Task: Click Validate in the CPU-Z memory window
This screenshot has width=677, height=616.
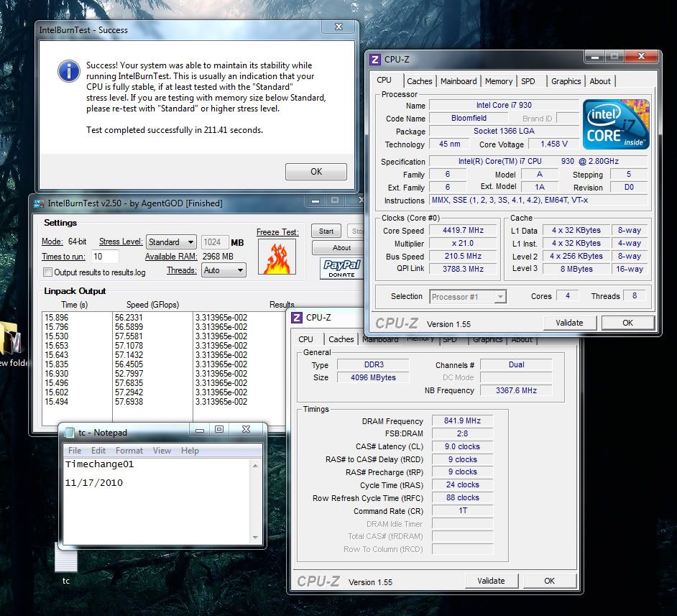Action: coord(491,581)
